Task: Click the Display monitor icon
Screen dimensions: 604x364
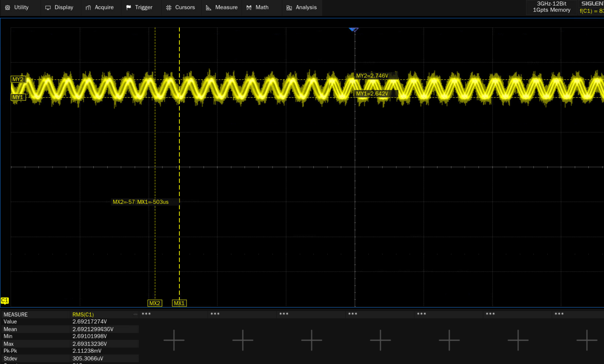Action: [x=48, y=8]
